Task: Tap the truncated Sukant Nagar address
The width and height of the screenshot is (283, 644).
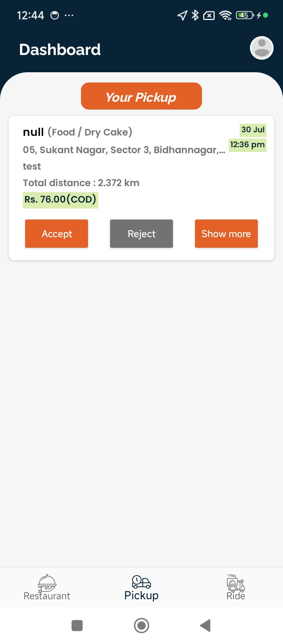Action: [x=124, y=150]
